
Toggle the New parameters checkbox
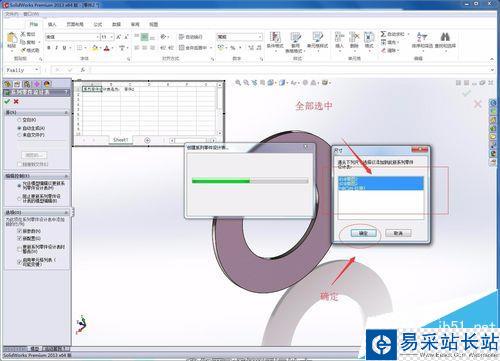point(19,231)
